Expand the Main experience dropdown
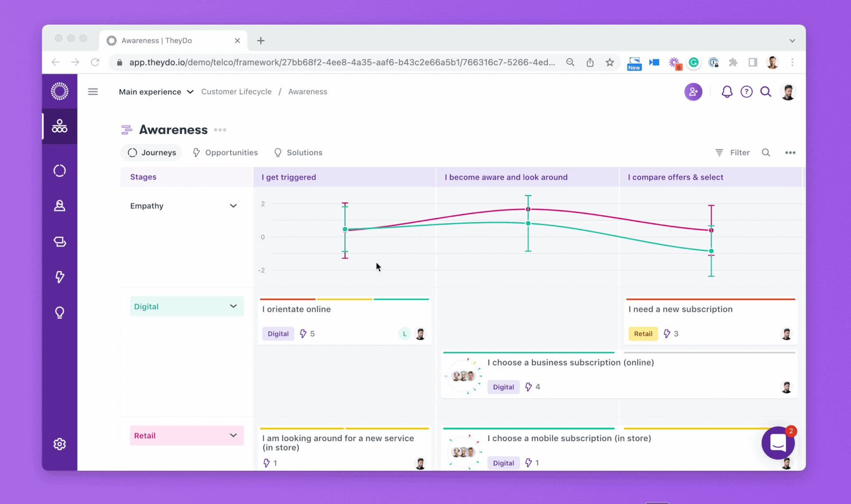851x504 pixels. tap(156, 92)
